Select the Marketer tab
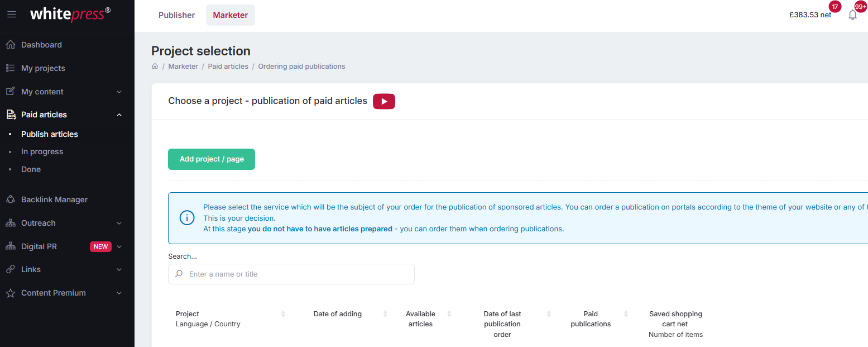The height and width of the screenshot is (347, 868). [x=230, y=15]
